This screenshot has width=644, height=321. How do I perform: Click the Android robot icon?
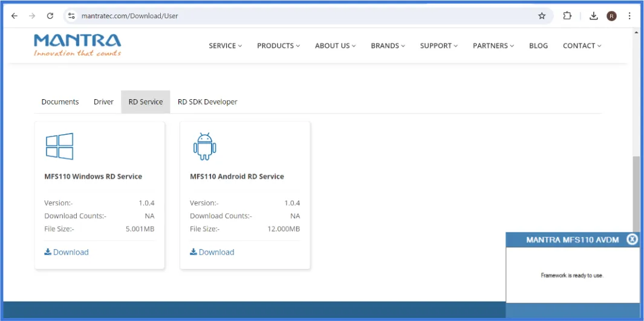204,146
